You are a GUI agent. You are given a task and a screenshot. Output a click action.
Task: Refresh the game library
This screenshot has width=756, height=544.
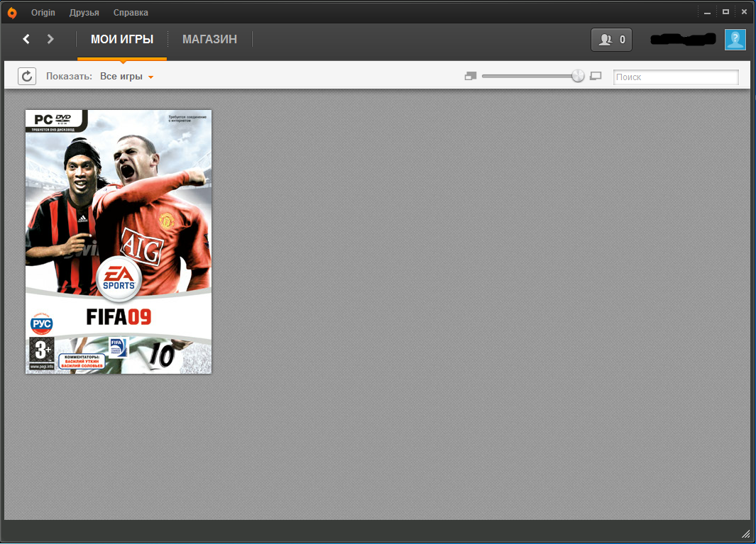(x=27, y=76)
